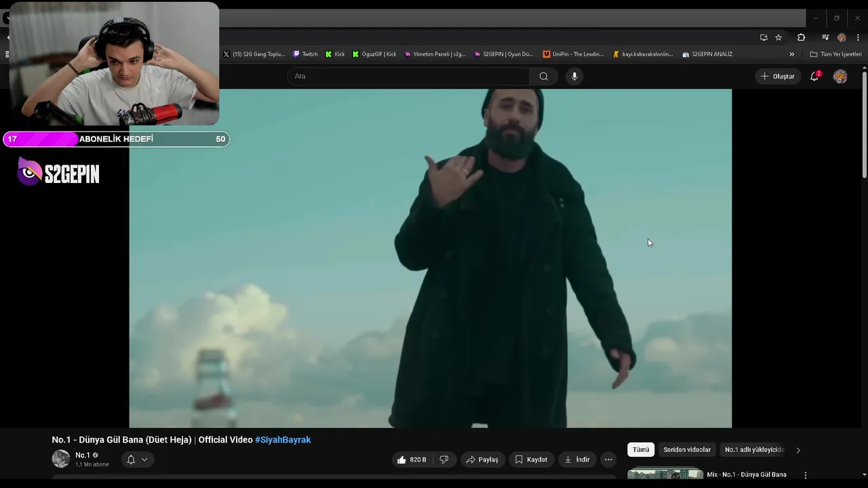The height and width of the screenshot is (488, 868).
Task: Dislike the video
Action: tap(444, 460)
